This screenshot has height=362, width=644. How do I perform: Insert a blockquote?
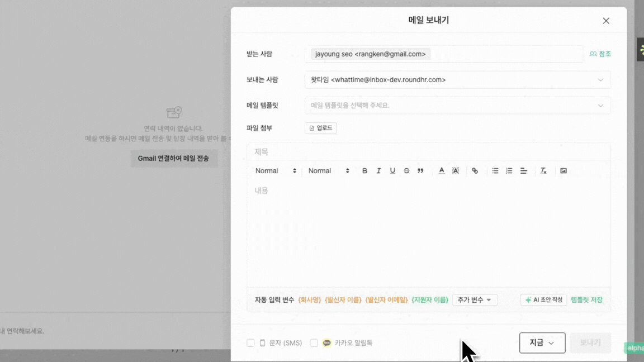pos(420,171)
